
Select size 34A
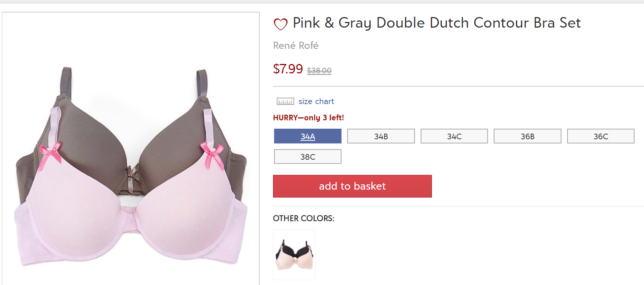point(307,136)
